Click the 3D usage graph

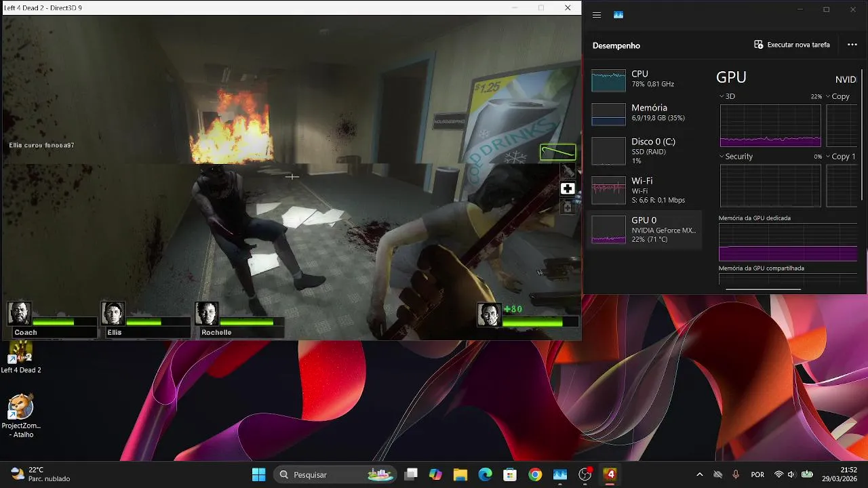[x=770, y=125]
